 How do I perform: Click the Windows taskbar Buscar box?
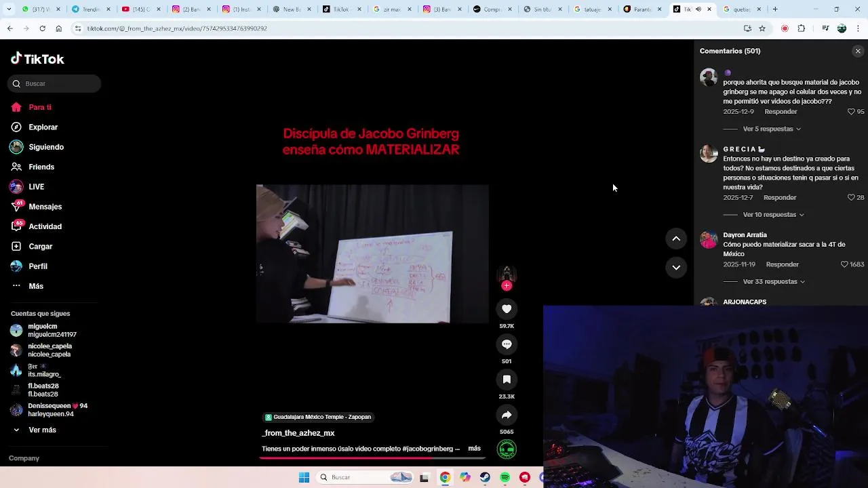point(365,477)
